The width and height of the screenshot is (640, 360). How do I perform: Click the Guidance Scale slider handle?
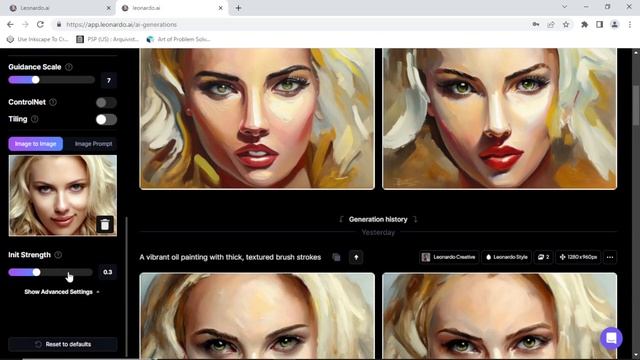tap(36, 80)
